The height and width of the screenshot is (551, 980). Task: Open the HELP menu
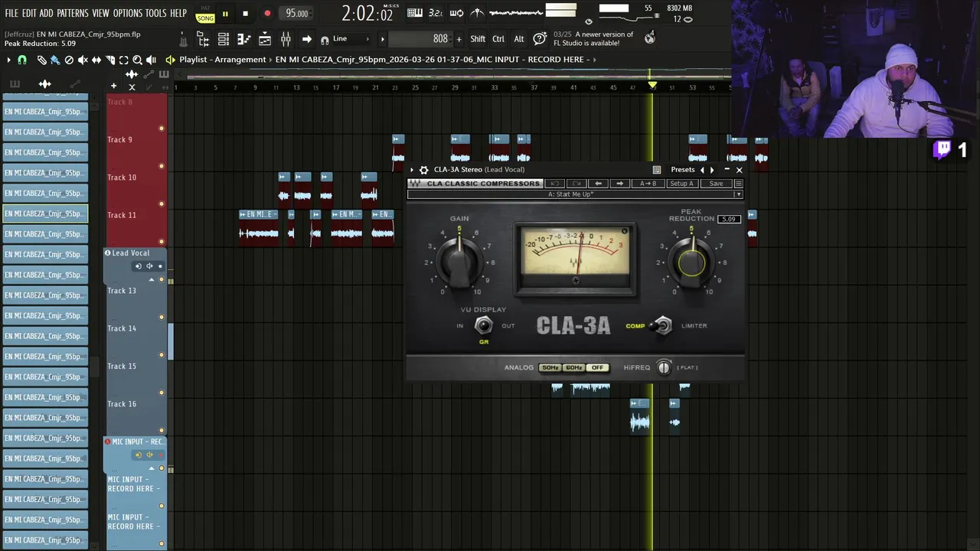pos(178,14)
